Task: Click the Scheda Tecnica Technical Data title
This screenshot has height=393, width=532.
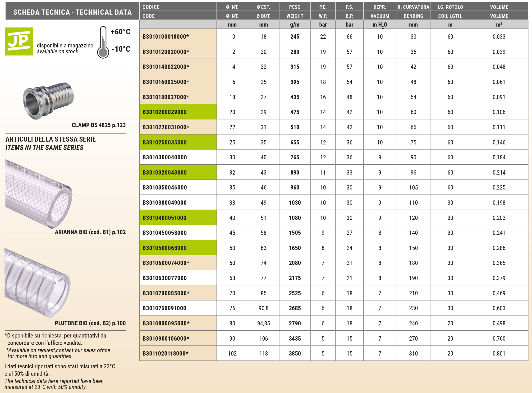Action: click(x=72, y=12)
